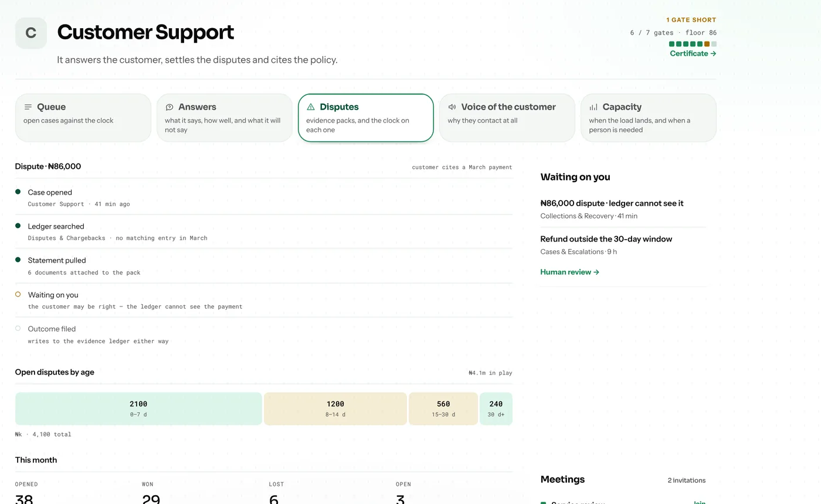Open the ₦86,000 dispute waiting item

coord(623,209)
